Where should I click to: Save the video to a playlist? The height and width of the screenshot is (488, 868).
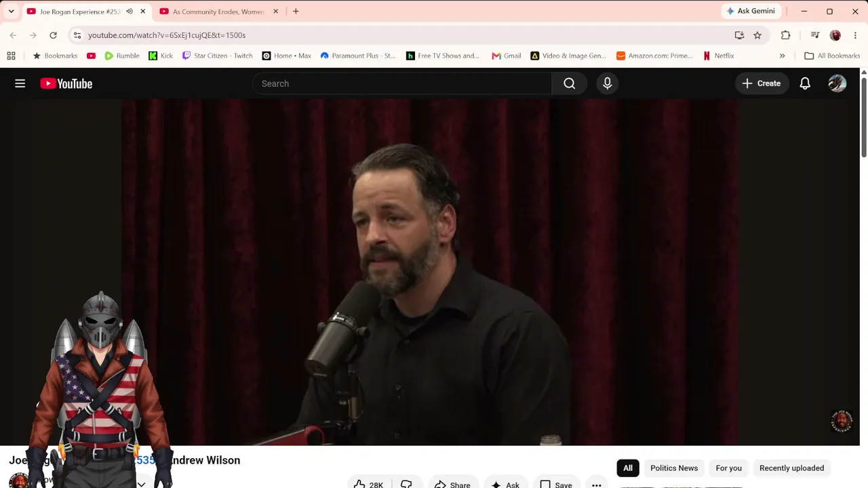(556, 484)
